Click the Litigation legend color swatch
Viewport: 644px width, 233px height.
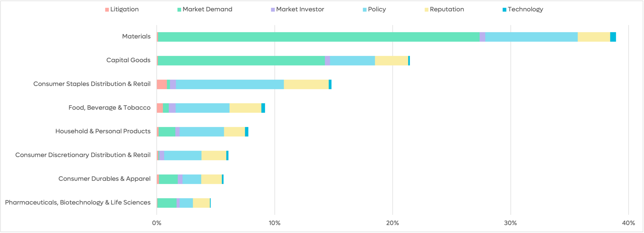point(107,10)
